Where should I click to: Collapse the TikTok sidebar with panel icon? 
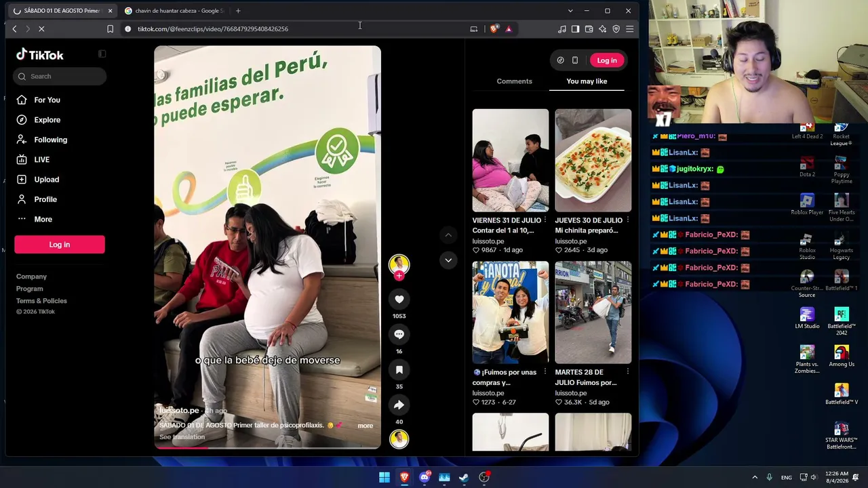(102, 54)
